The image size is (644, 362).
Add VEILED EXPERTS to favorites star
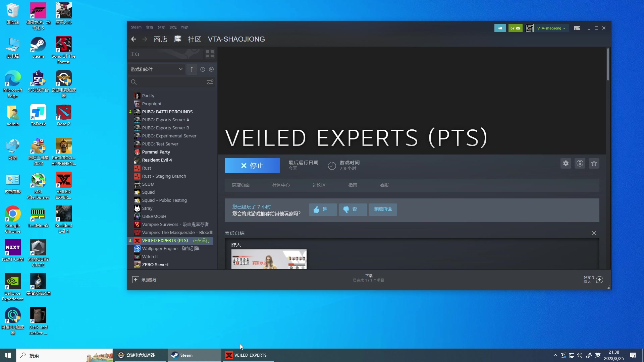click(594, 163)
